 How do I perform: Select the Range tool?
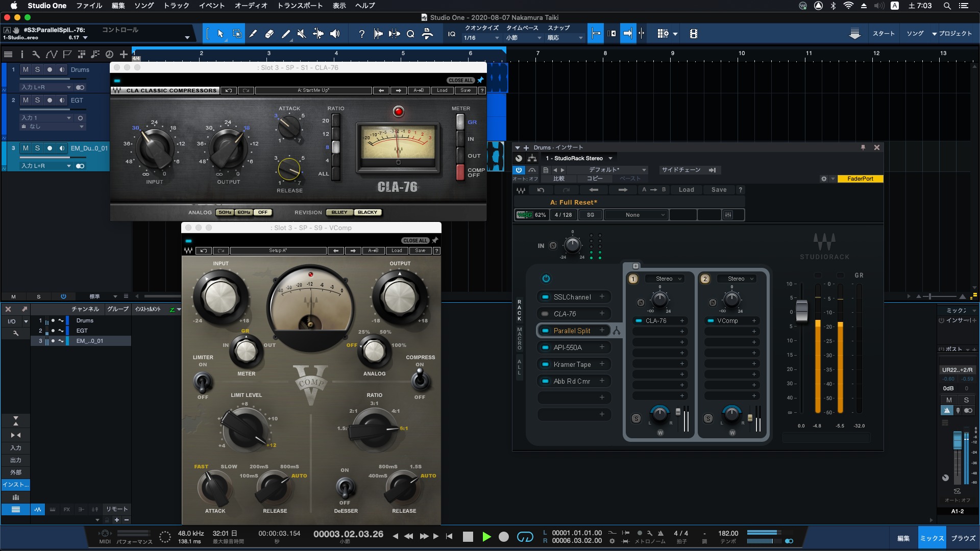237,34
